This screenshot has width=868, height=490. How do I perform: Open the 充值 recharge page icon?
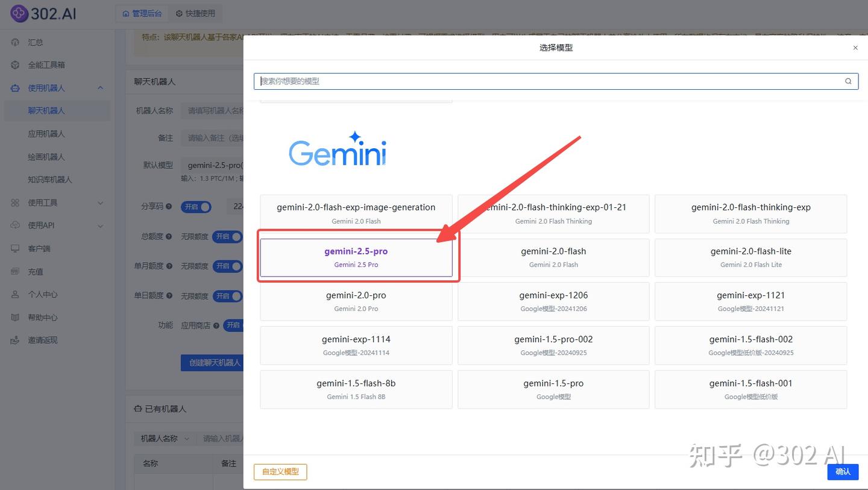point(15,271)
